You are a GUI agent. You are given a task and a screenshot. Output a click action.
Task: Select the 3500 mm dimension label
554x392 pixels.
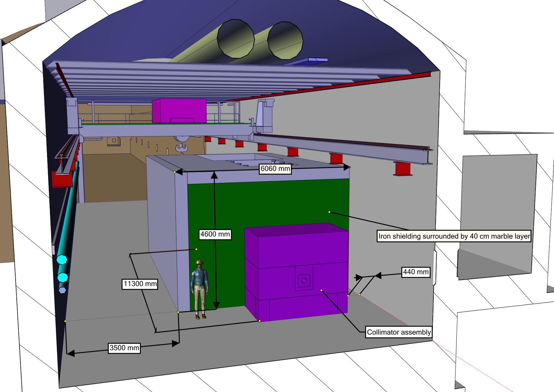(124, 348)
